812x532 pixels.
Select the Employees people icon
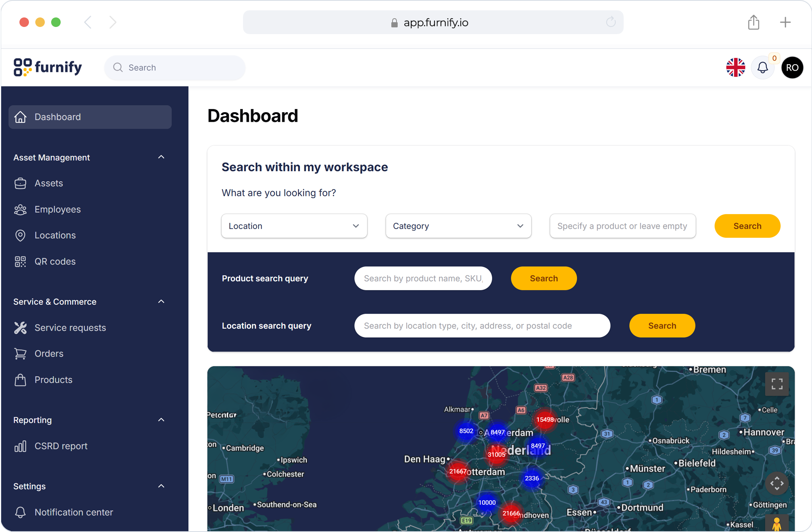click(x=20, y=209)
